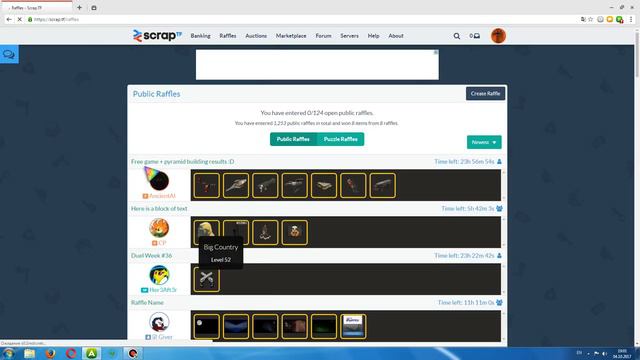Image resolution: width=640 pixels, height=360 pixels.
Task: Select fourth weapon item in 'Free game' raffle
Action: coord(295,185)
